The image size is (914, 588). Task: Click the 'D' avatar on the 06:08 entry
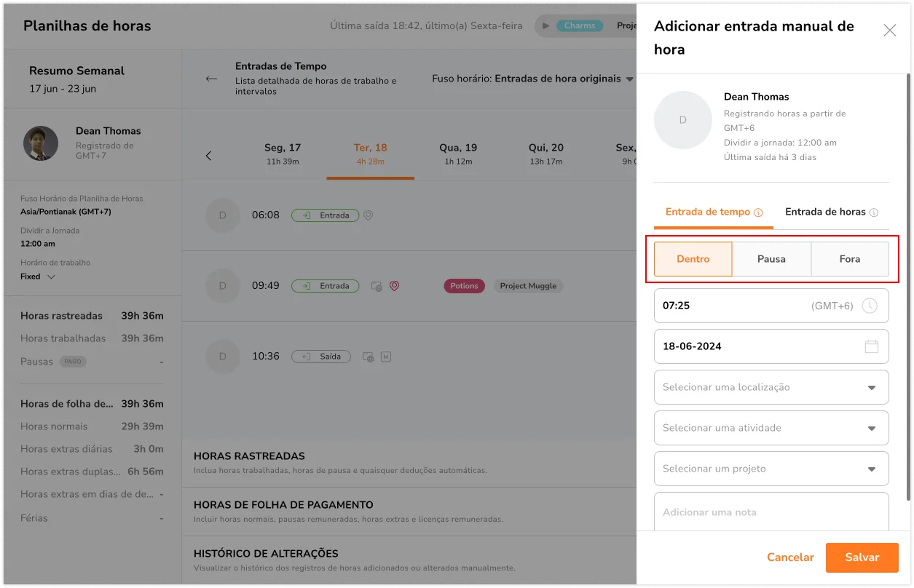(x=223, y=215)
